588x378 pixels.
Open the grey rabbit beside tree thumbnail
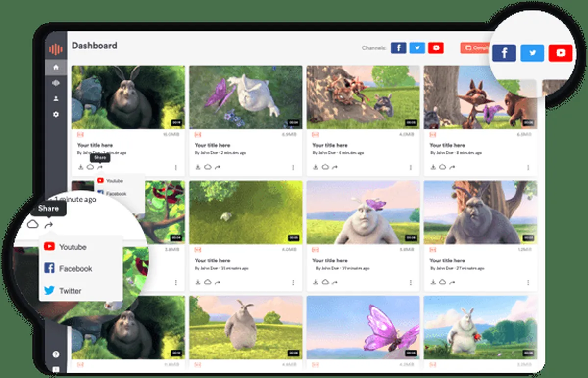pyautogui.click(x=481, y=213)
